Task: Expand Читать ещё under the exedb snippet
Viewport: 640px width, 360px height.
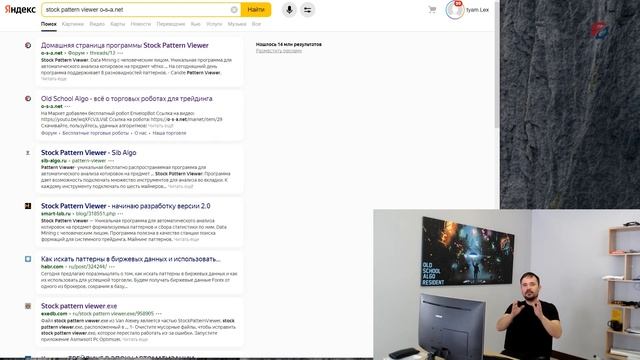Action: pos(135,340)
